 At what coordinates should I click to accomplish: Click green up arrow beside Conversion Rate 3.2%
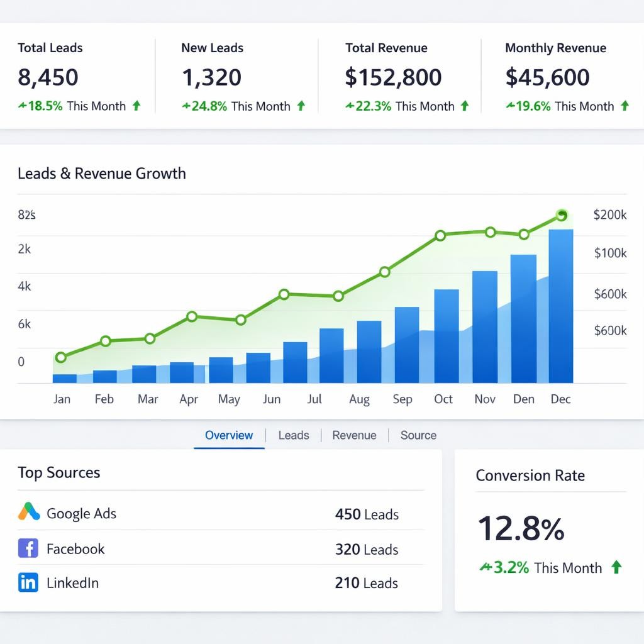click(616, 567)
